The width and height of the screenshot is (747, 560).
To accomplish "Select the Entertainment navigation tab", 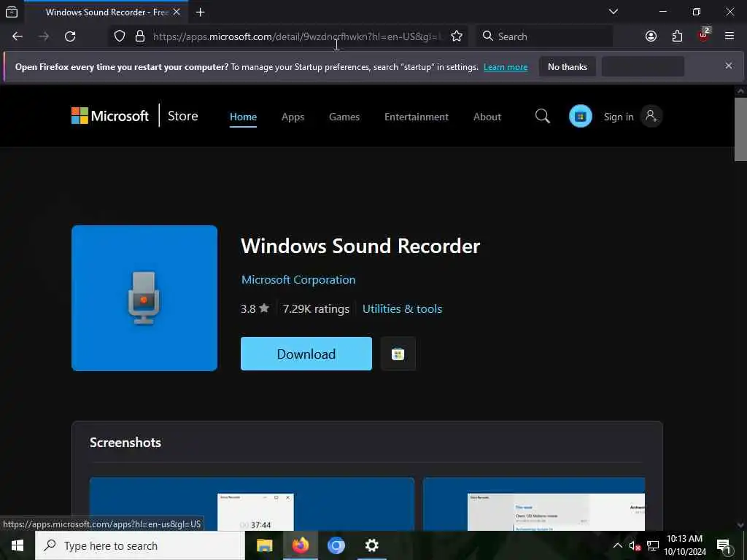I will coord(417,117).
